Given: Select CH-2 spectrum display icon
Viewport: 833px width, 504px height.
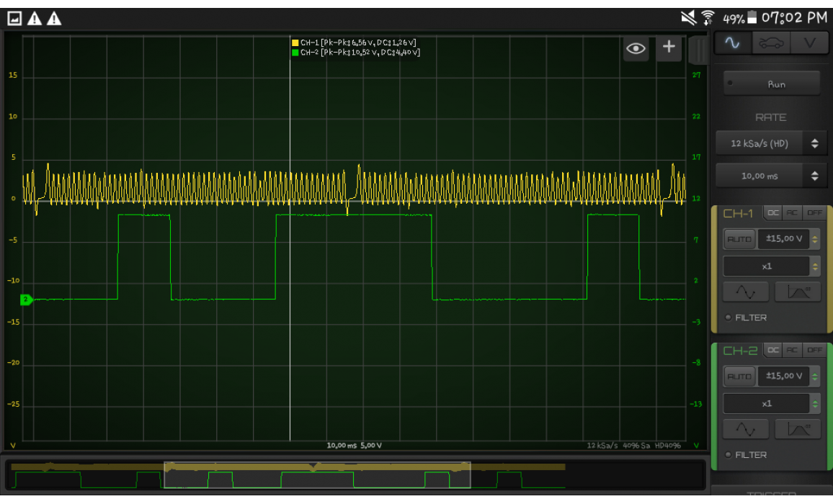Looking at the screenshot, I should pyautogui.click(x=797, y=429).
